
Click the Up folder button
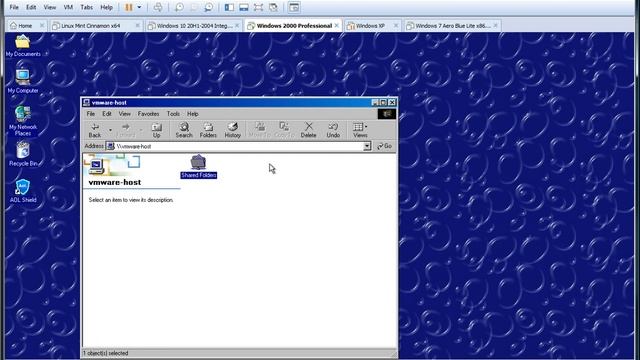pos(156,130)
